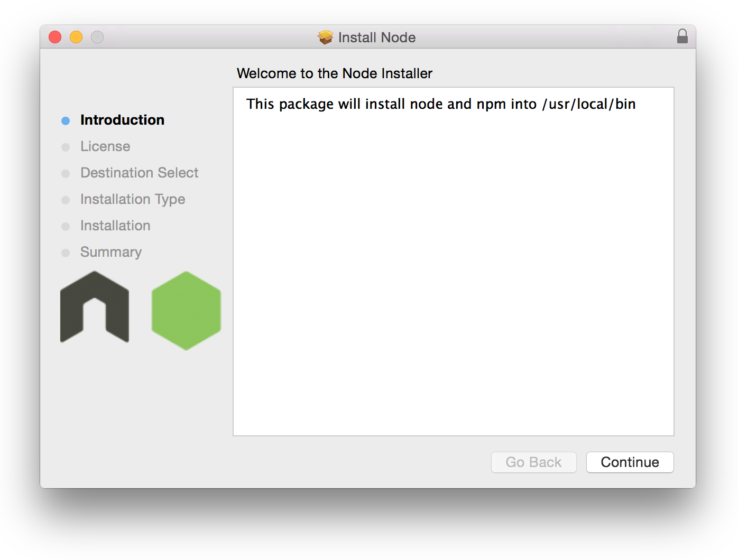Image resolution: width=738 pixels, height=560 pixels.
Task: Click the blue bullet beside Introduction
Action: 66,121
